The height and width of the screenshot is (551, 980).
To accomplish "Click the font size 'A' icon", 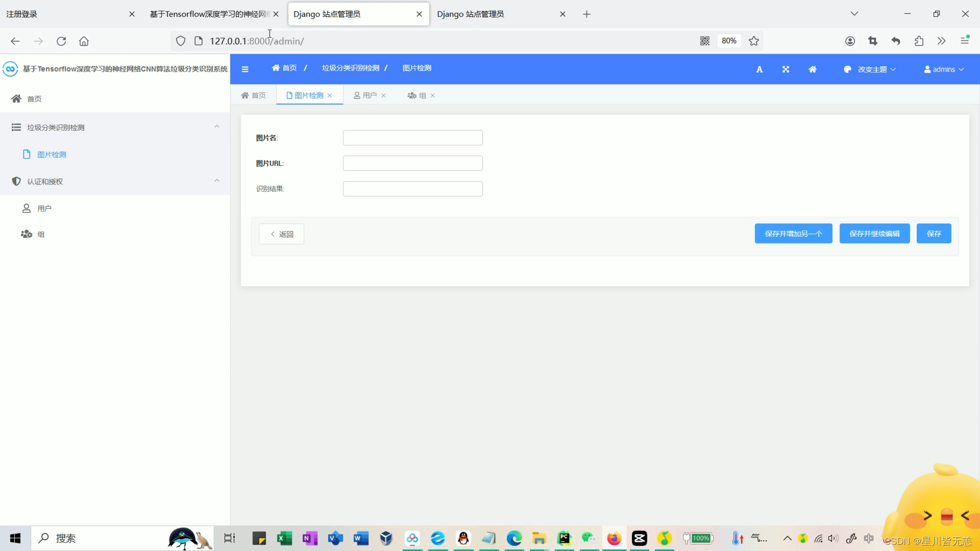I will 759,69.
